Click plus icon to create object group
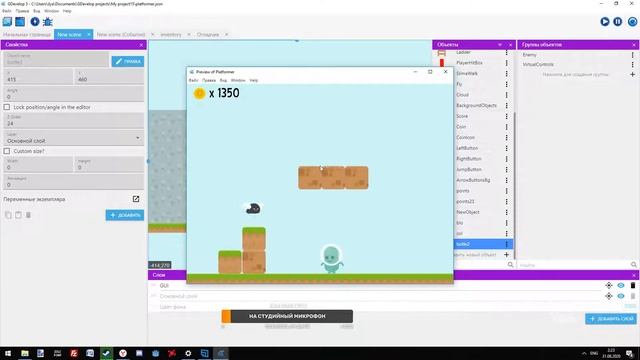Screen dimensions: 640x360 coord(633,75)
